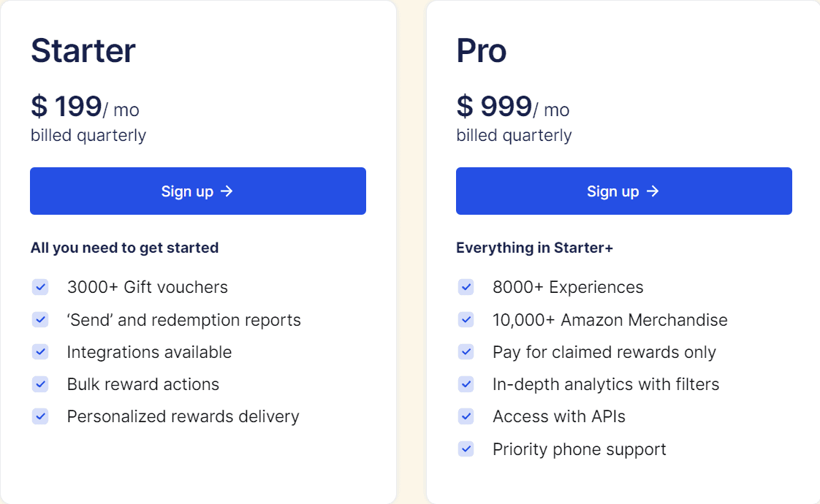
Task: Click the Everything in Starter+ label
Action: click(534, 248)
